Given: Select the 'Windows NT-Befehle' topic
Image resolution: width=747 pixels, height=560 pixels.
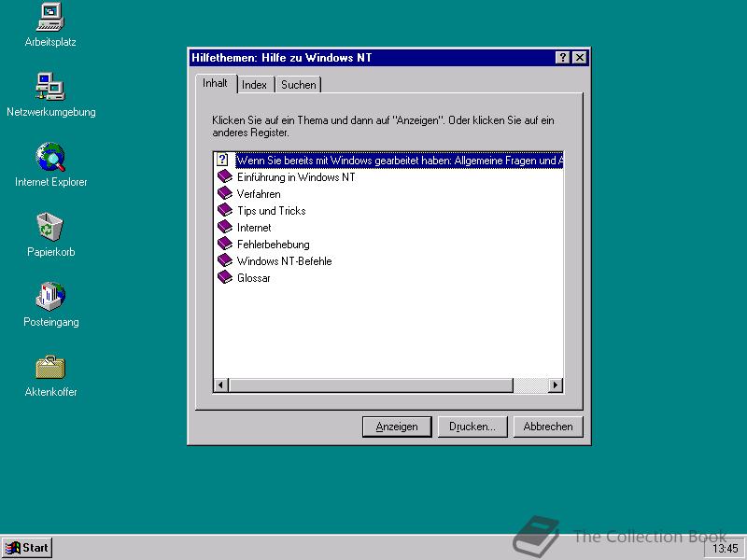Looking at the screenshot, I should [285, 261].
